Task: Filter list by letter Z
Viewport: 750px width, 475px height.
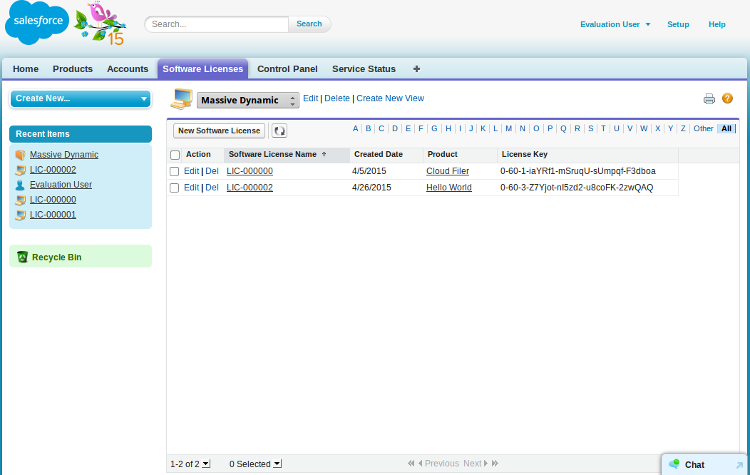Action: point(683,128)
